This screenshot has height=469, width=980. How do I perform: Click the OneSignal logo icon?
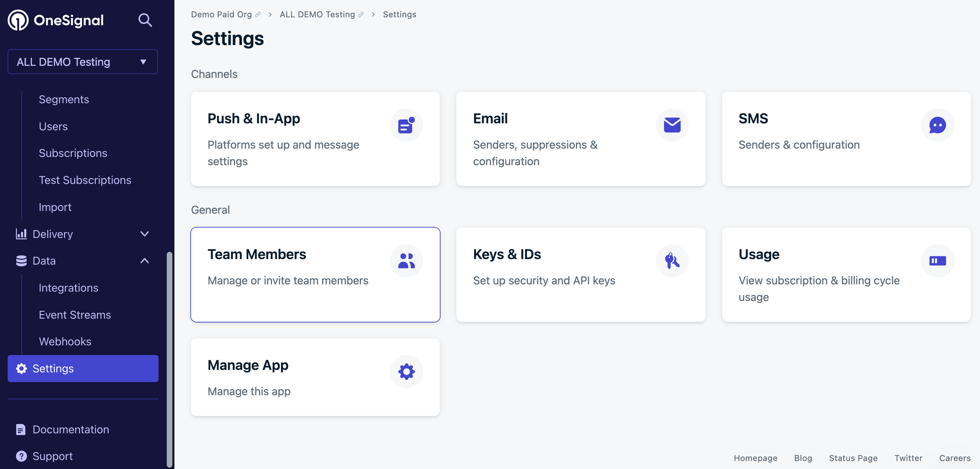pyautogui.click(x=18, y=19)
